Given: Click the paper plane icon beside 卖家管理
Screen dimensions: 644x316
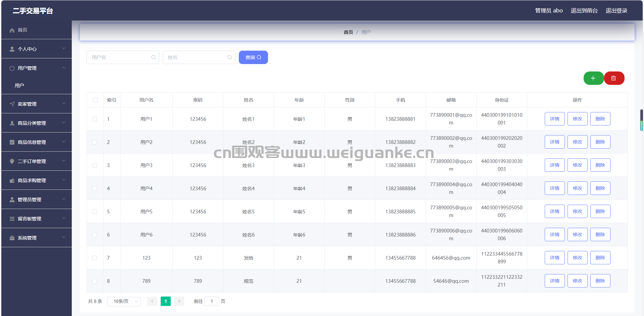Looking at the screenshot, I should point(12,104).
